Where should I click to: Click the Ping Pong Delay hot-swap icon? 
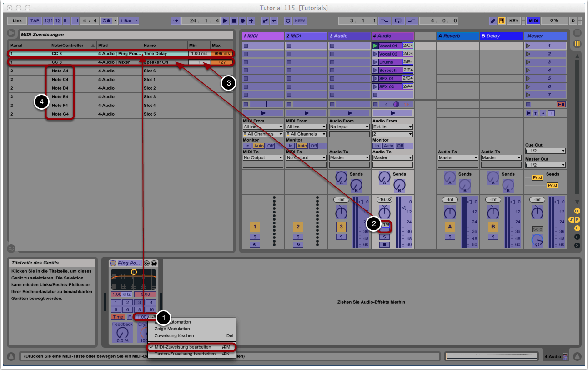(147, 264)
